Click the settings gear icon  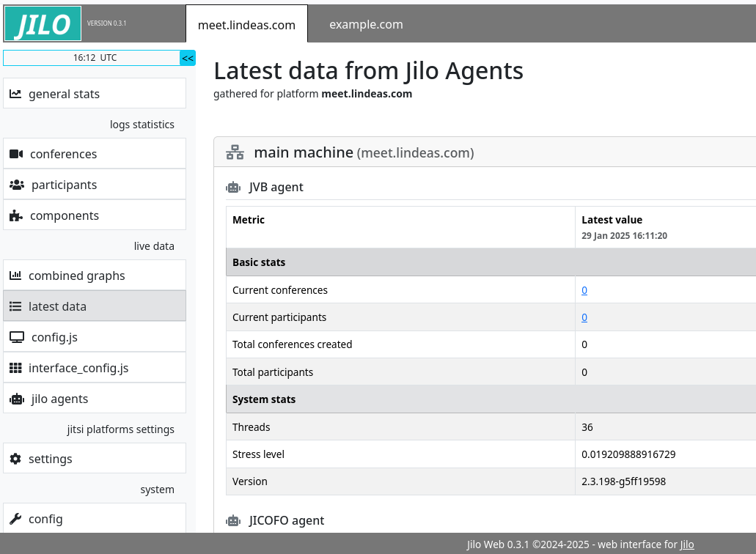[15, 459]
